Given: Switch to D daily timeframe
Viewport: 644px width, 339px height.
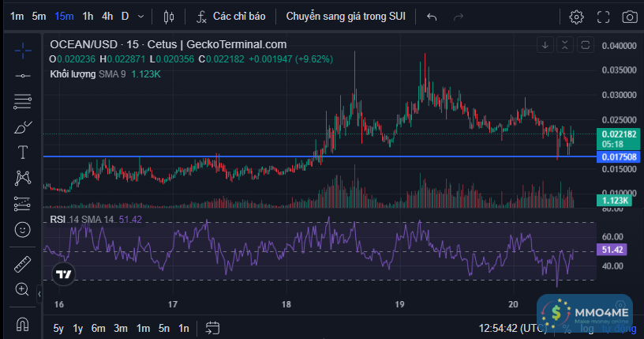Looking at the screenshot, I should point(125,17).
